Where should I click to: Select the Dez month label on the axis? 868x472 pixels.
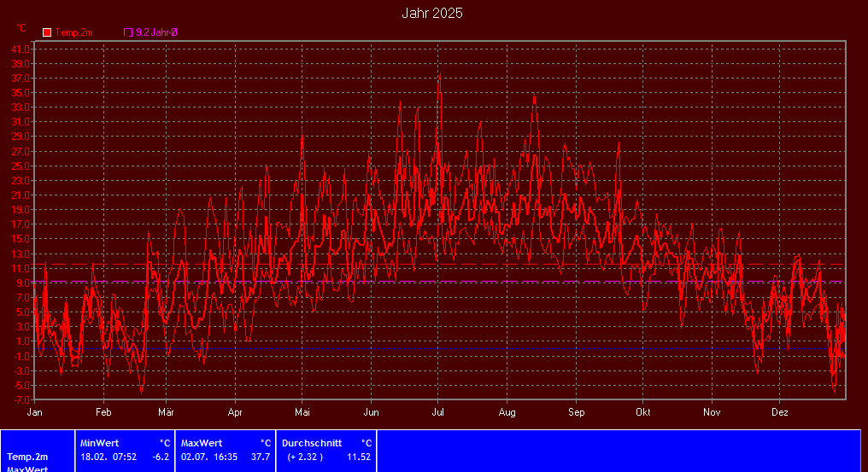tap(779, 411)
